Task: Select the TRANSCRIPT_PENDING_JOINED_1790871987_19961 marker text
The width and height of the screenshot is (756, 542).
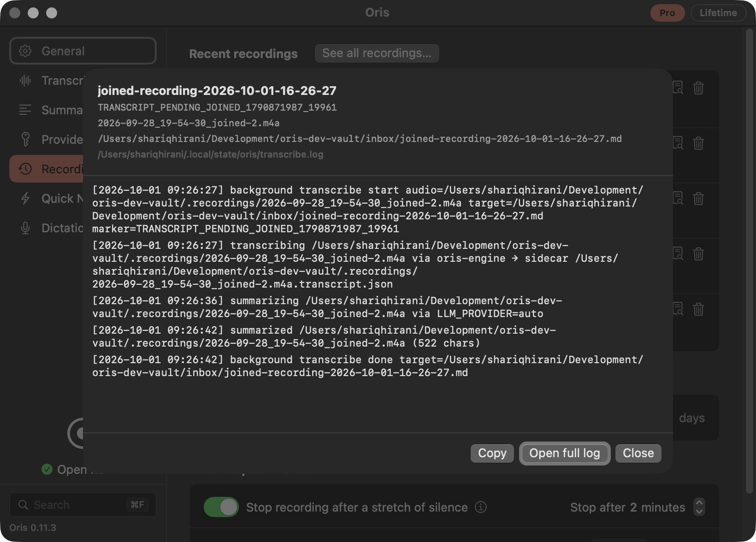Action: coord(217,107)
